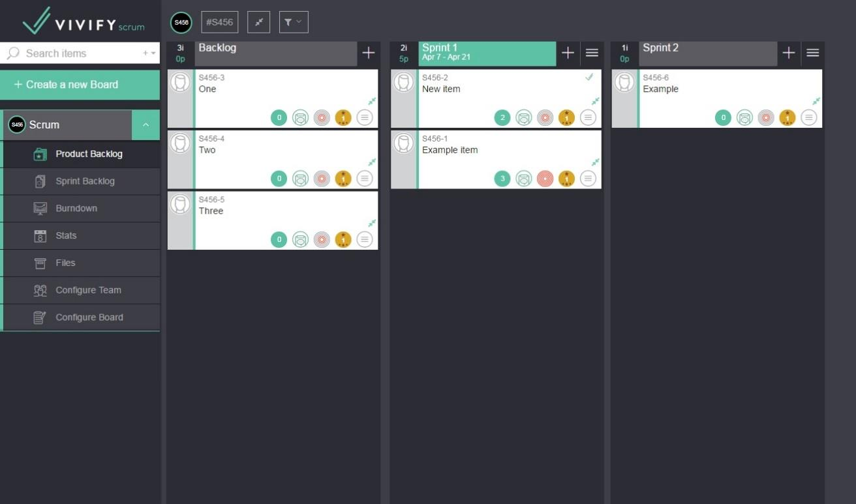Click item ID S456-6
The height and width of the screenshot is (504, 856).
pos(656,78)
